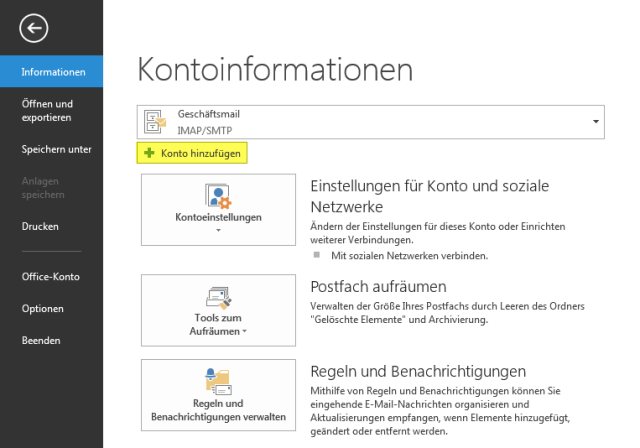
Task: Expand the arrow next to Aufräumen
Action: click(x=245, y=330)
